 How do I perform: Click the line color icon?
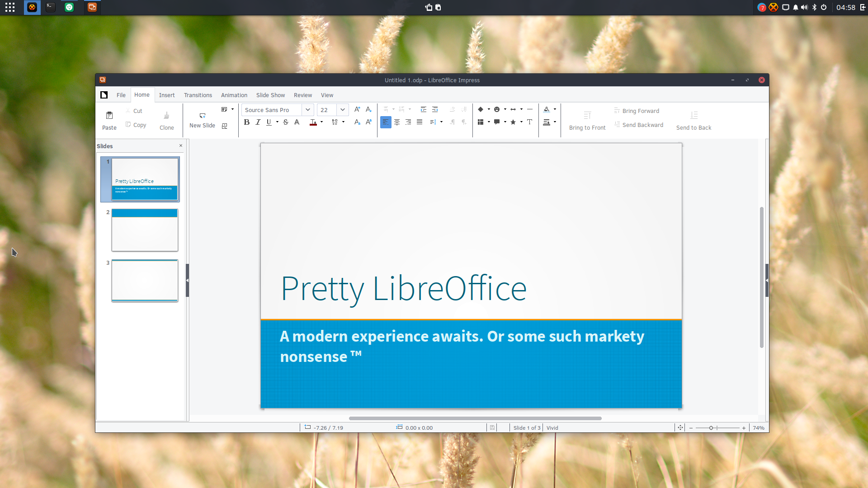tap(547, 122)
